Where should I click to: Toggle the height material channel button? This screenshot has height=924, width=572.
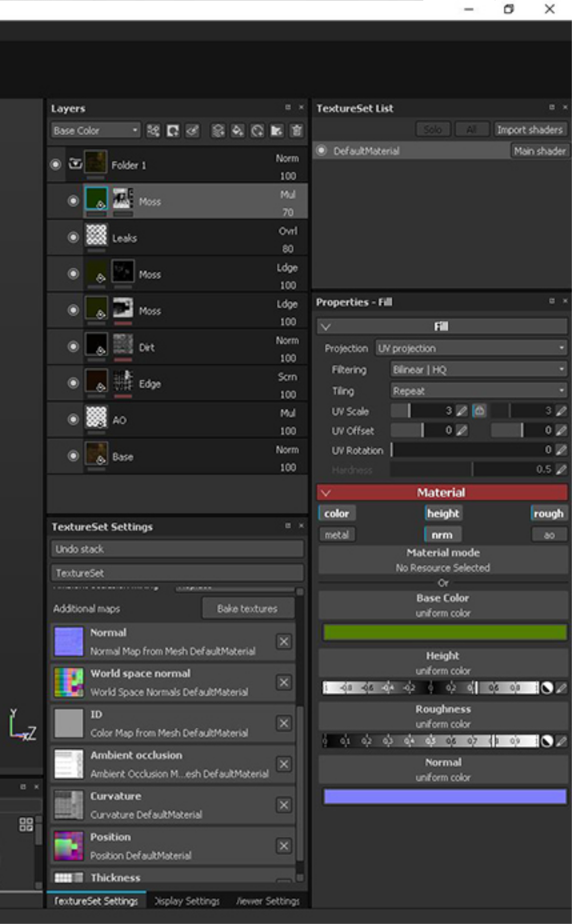(443, 514)
